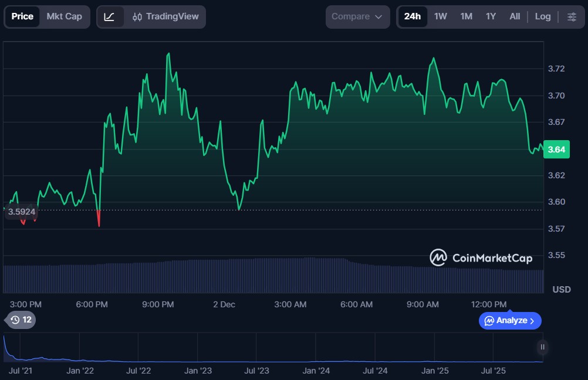Select the 24h time range

[x=412, y=16]
